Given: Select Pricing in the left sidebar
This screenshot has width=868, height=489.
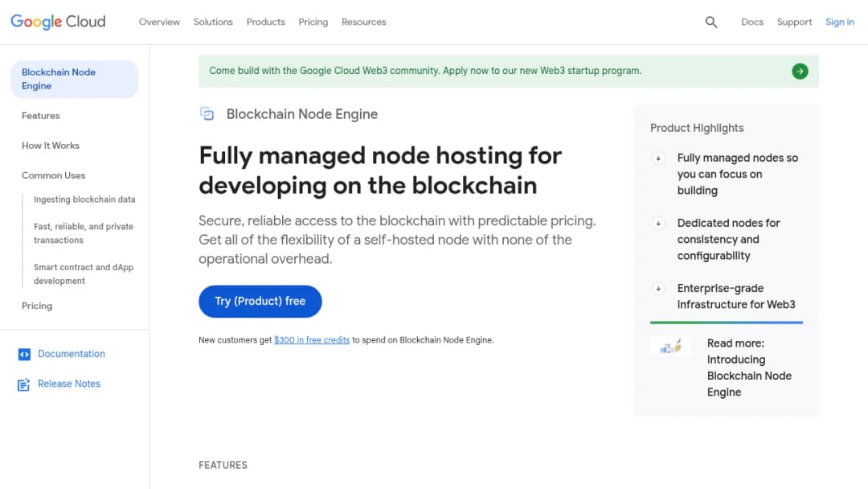Looking at the screenshot, I should pyautogui.click(x=37, y=306).
